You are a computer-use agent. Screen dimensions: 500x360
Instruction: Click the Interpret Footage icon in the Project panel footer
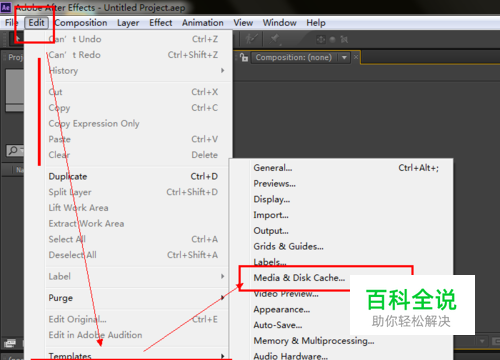click(x=10, y=343)
